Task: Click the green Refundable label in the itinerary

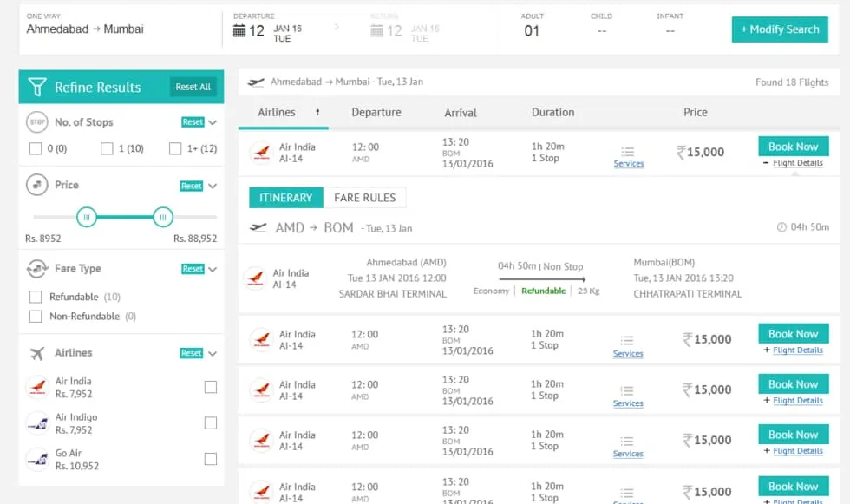Action: 543,291
